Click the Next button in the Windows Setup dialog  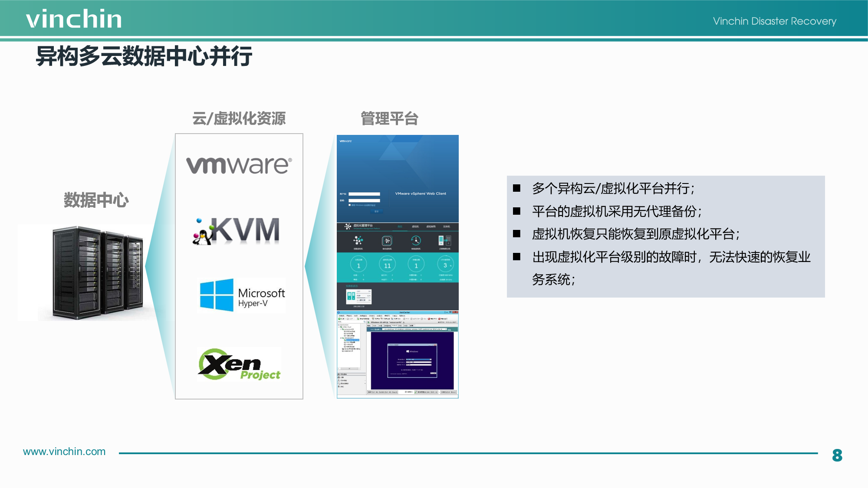click(x=433, y=373)
